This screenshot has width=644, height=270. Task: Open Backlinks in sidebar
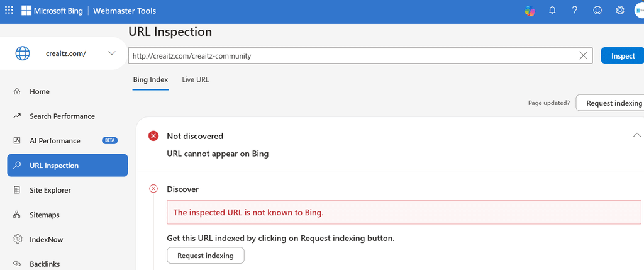click(67, 264)
